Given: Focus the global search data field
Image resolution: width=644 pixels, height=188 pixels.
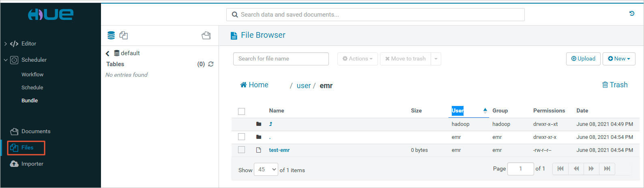Looking at the screenshot, I should pos(376,15).
